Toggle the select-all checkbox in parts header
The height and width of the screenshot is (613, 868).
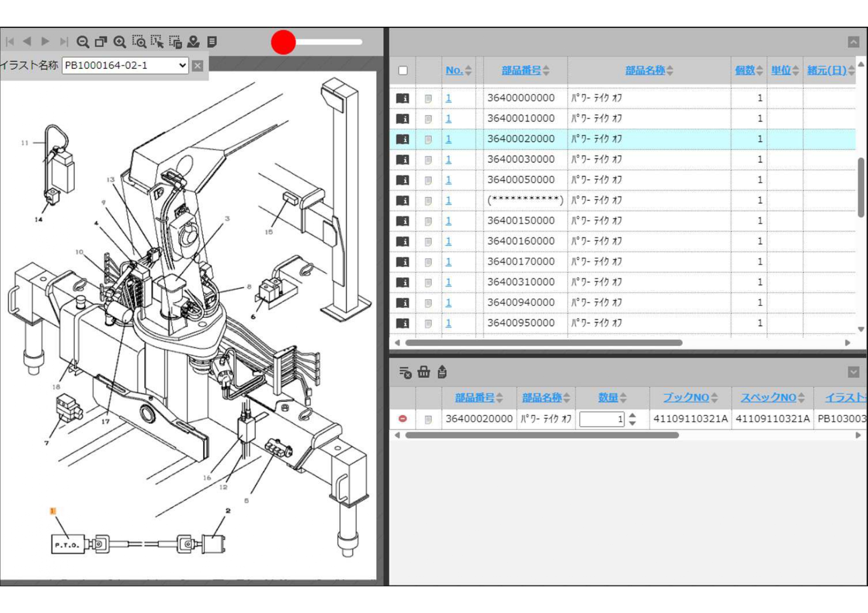[x=403, y=71]
